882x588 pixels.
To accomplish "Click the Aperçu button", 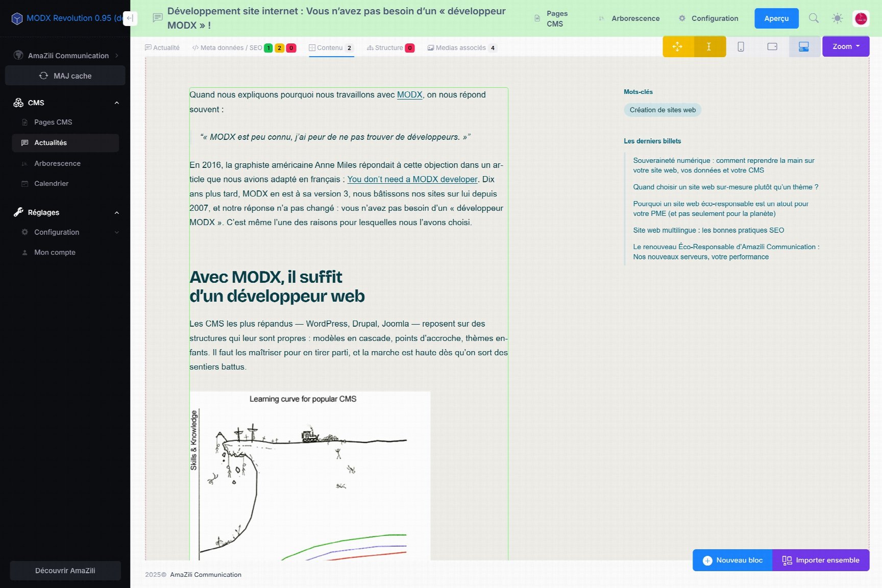I will pyautogui.click(x=776, y=18).
